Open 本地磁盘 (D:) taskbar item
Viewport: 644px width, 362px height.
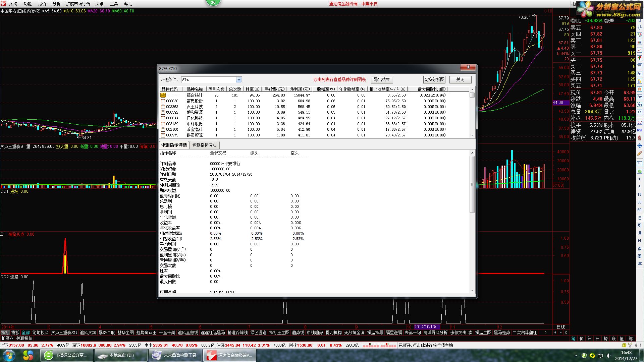(121, 355)
